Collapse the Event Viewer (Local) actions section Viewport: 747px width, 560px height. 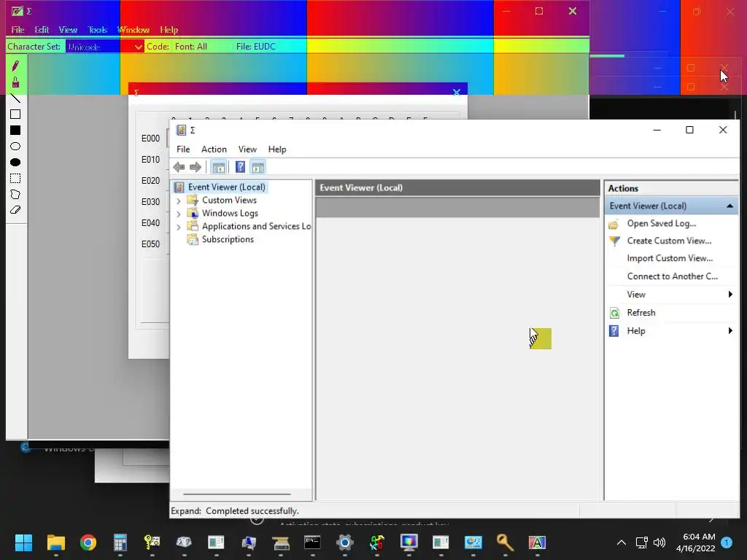point(729,206)
